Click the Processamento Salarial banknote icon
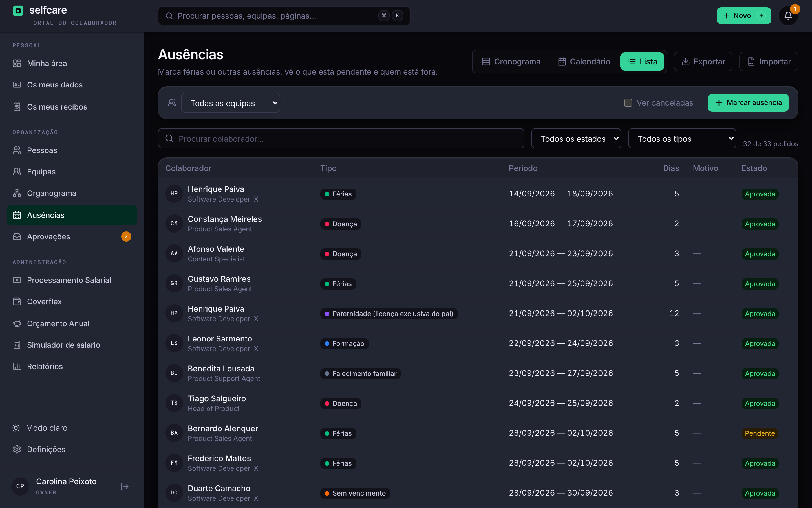 click(x=17, y=280)
